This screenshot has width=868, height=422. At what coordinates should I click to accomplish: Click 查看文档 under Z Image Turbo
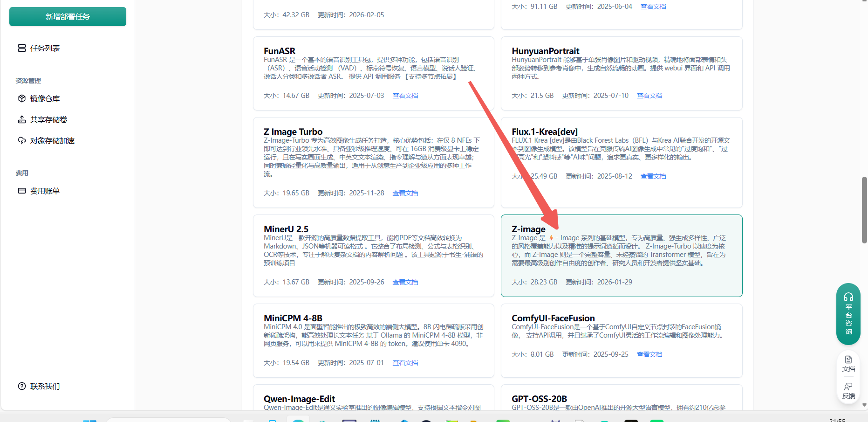(x=405, y=193)
